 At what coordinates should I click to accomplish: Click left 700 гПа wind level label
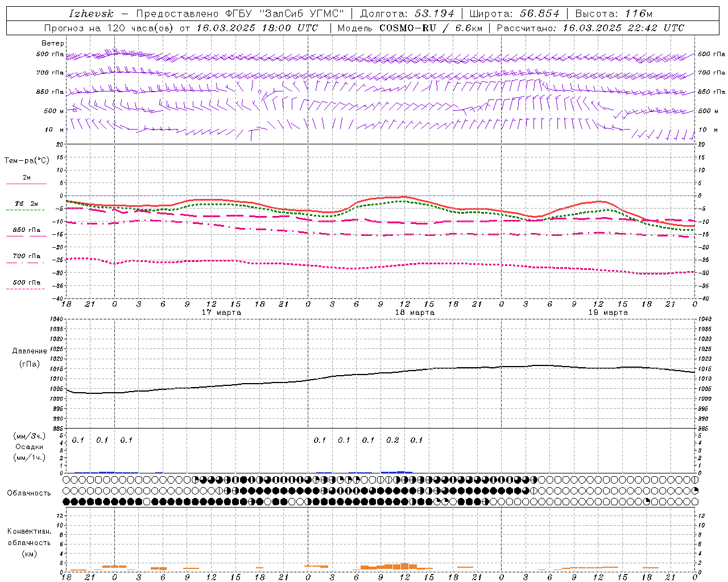pyautogui.click(x=50, y=73)
